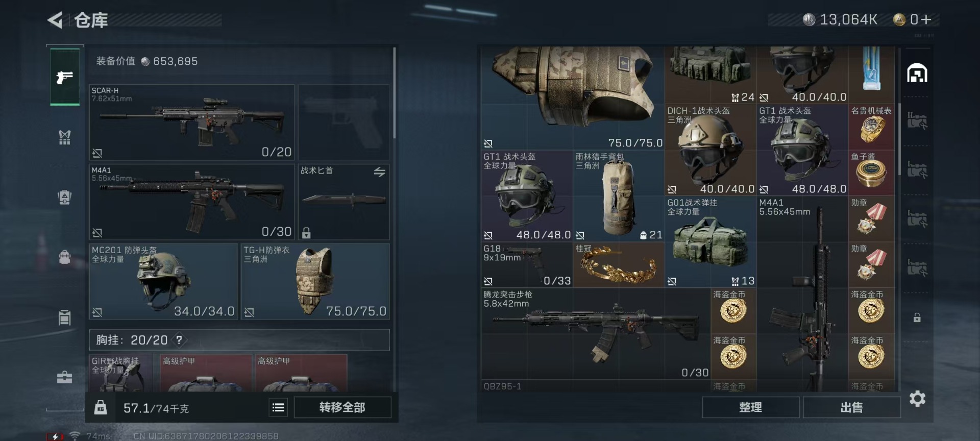Add currency with plus next to 0
The width and height of the screenshot is (980, 441).
pyautogui.click(x=926, y=19)
